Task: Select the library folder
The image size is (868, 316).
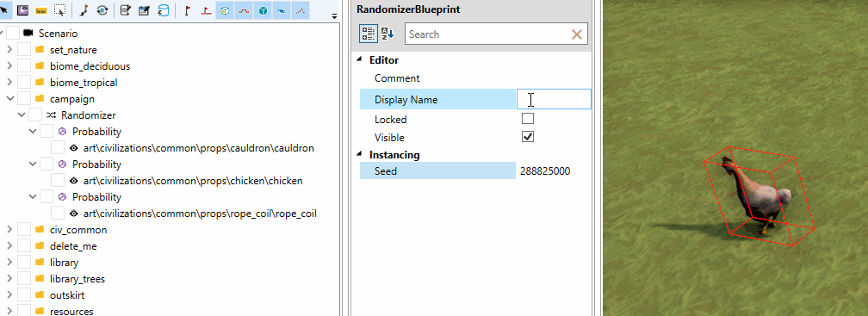Action: click(65, 263)
